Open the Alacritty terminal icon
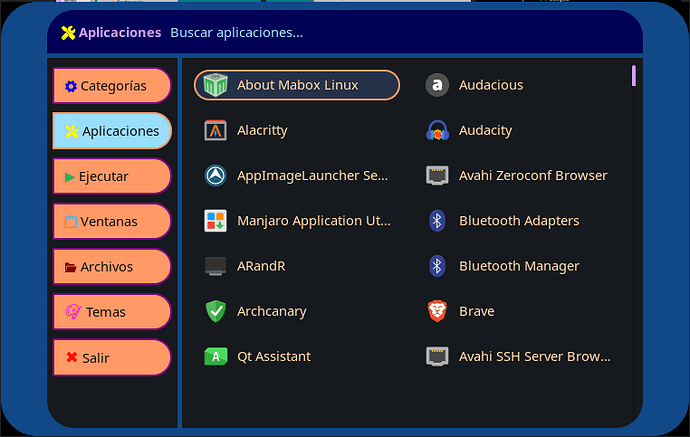 tap(216, 130)
